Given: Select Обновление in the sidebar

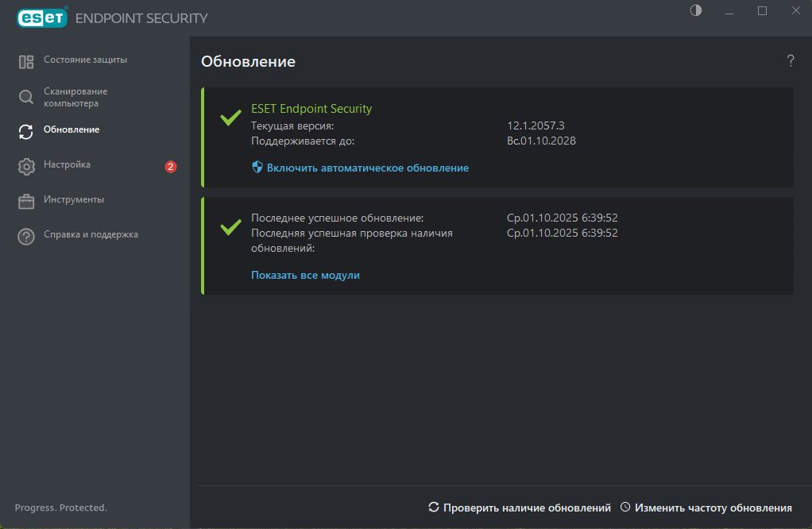Looking at the screenshot, I should point(72,129).
